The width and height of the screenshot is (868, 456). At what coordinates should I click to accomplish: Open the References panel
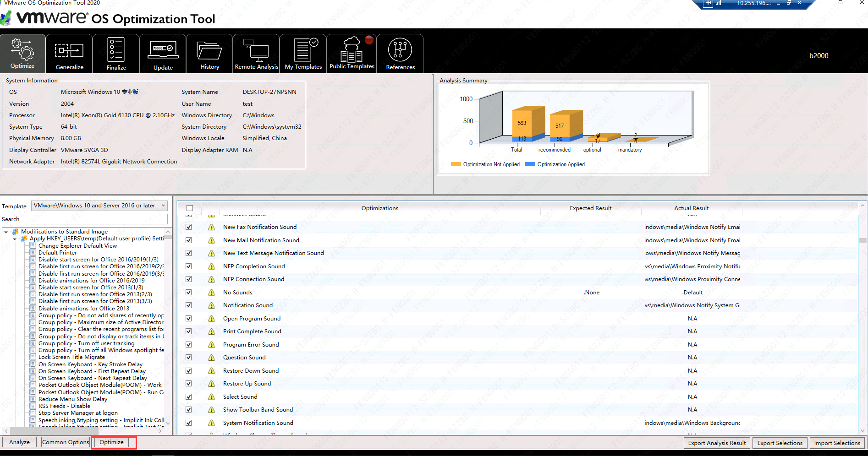click(x=400, y=53)
